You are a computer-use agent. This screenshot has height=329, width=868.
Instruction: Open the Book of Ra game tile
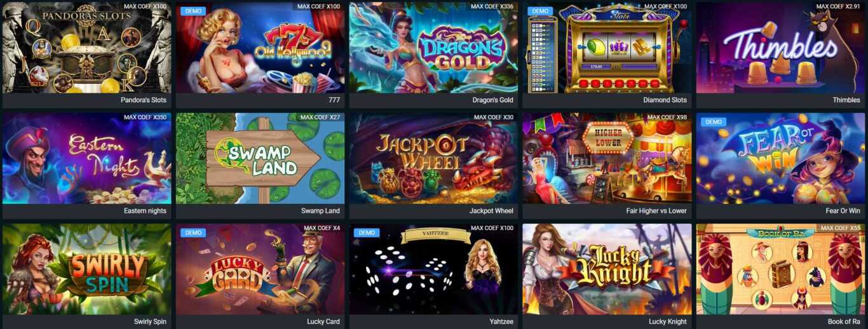pyautogui.click(x=780, y=269)
